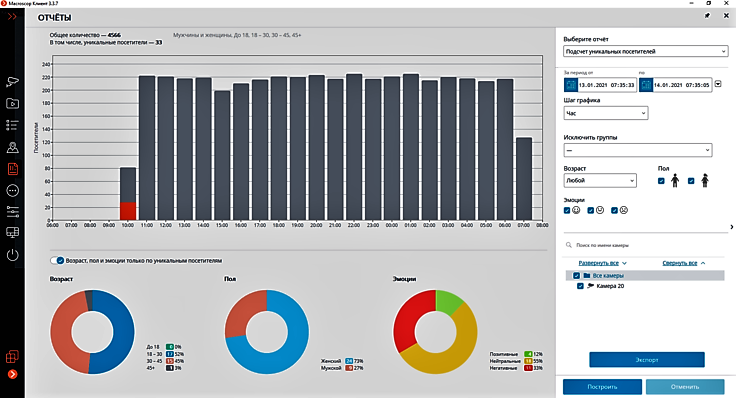Image resolution: width=736 pixels, height=398 pixels.
Task: Click the Развернуть все link
Action: (x=598, y=263)
